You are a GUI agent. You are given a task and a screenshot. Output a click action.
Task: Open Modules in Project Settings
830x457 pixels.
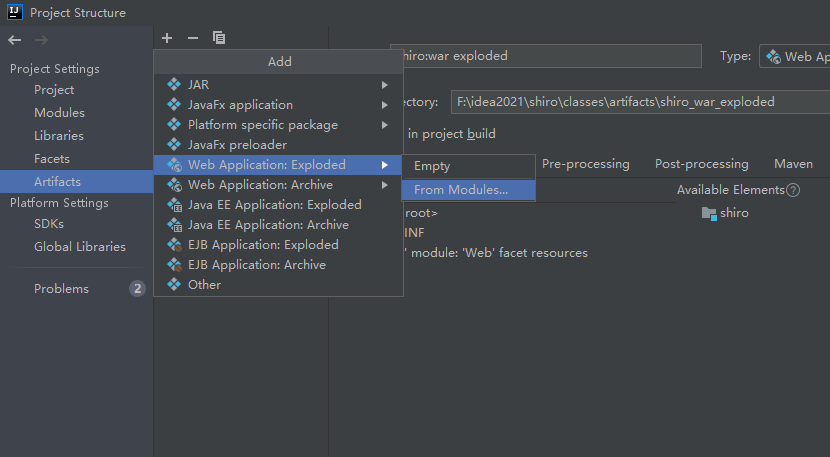tap(59, 113)
